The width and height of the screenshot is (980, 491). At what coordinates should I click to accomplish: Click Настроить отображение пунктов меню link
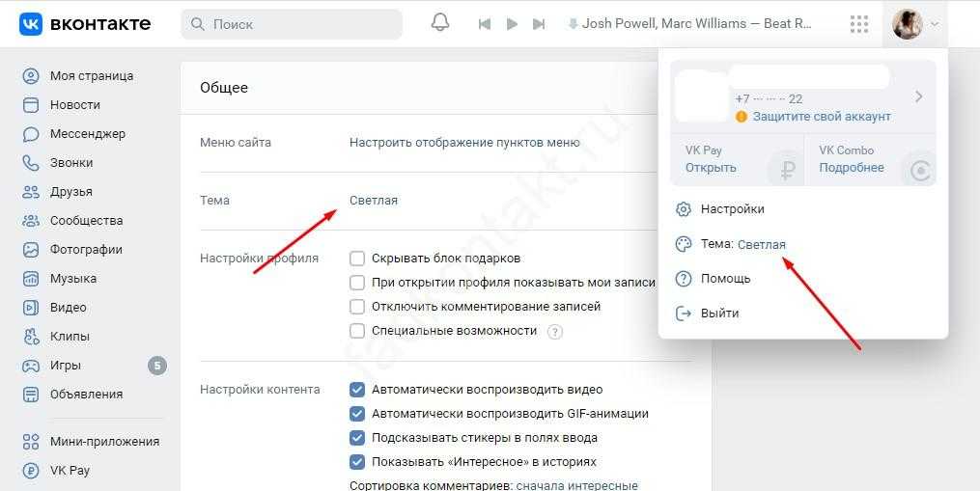click(x=464, y=143)
